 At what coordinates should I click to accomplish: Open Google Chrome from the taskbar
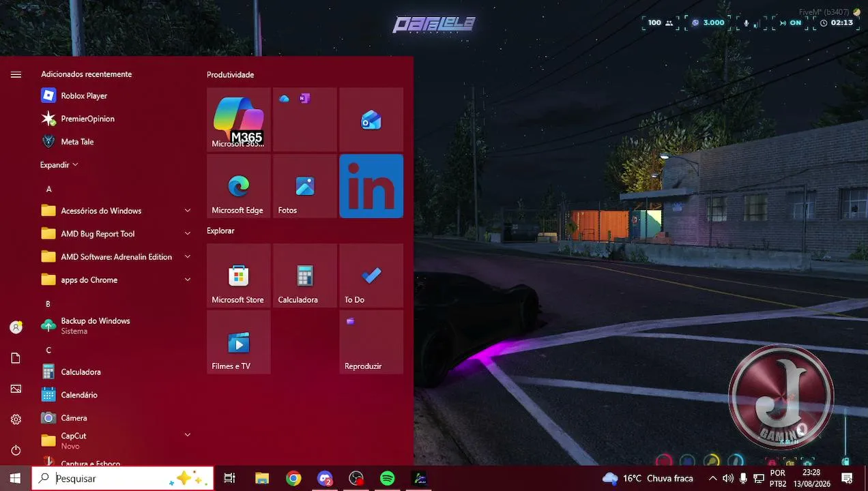point(293,479)
